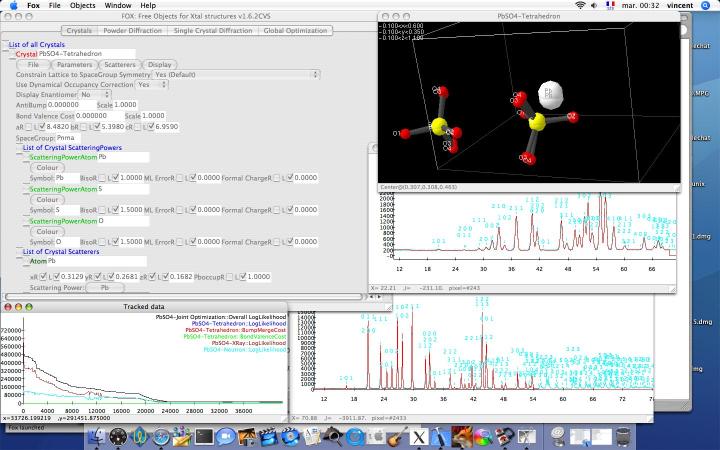Open Terminal icon in the dock
Screen dimensions: 720x450
tap(204, 436)
